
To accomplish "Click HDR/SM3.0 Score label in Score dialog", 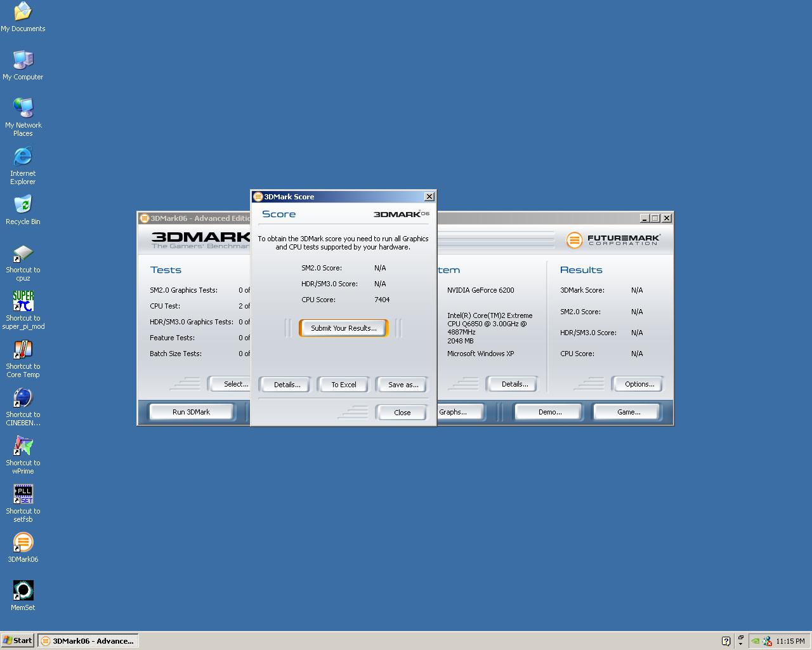I will [329, 284].
